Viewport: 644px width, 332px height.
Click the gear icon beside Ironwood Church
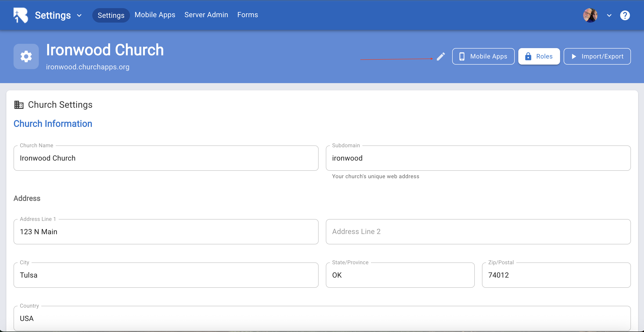(x=26, y=56)
